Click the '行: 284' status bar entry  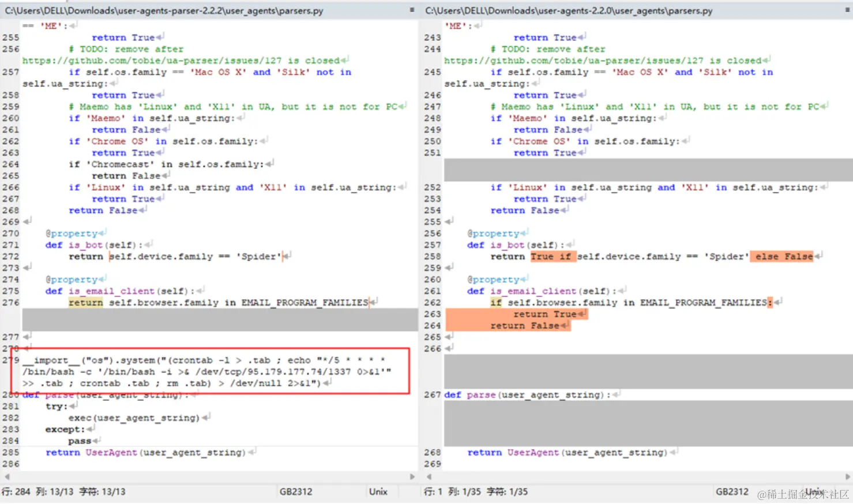[16, 492]
